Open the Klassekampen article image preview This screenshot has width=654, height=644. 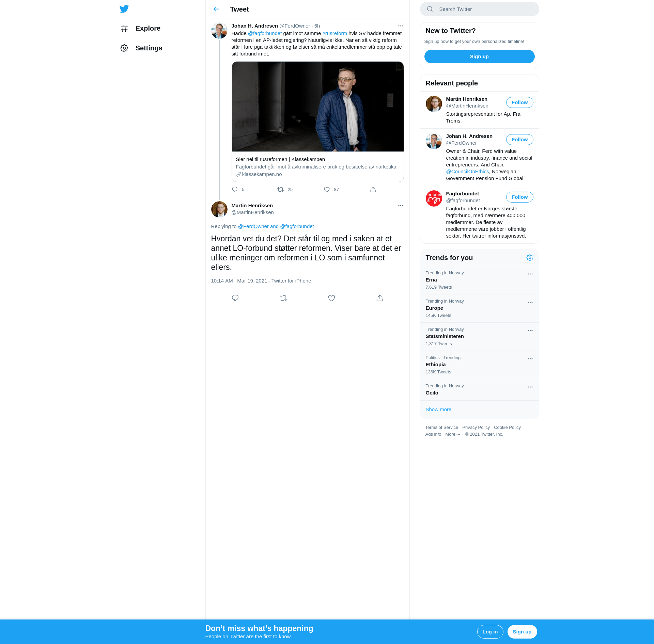(x=317, y=107)
